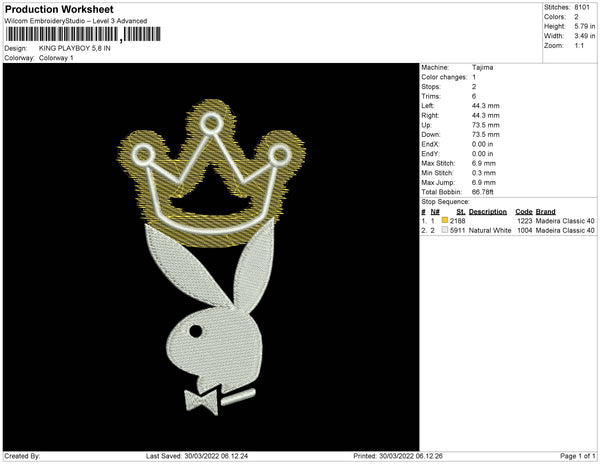Click the 'Production Worksheet' heading
The height and width of the screenshot is (464, 600).
(59, 10)
